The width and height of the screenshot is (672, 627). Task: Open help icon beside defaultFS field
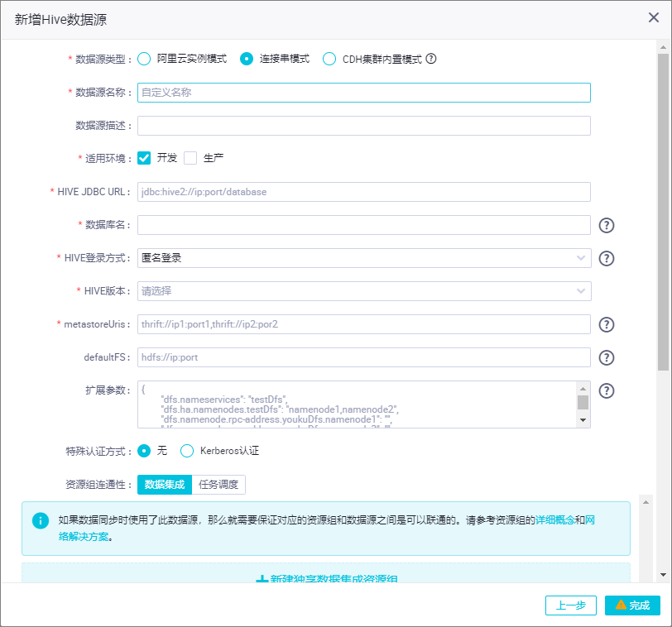pos(606,357)
